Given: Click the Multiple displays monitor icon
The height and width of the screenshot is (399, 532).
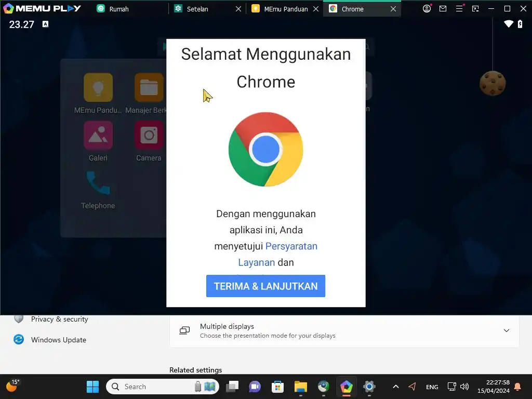Looking at the screenshot, I should pyautogui.click(x=184, y=330).
